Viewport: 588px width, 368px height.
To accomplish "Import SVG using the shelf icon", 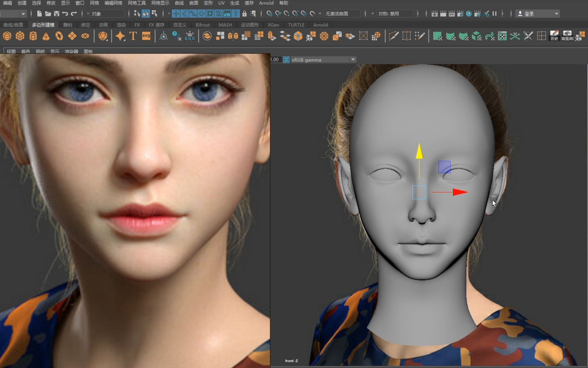I will [146, 36].
